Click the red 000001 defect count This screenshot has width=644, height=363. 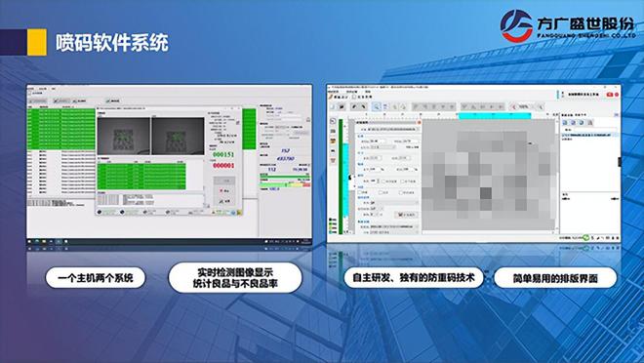pos(223,165)
